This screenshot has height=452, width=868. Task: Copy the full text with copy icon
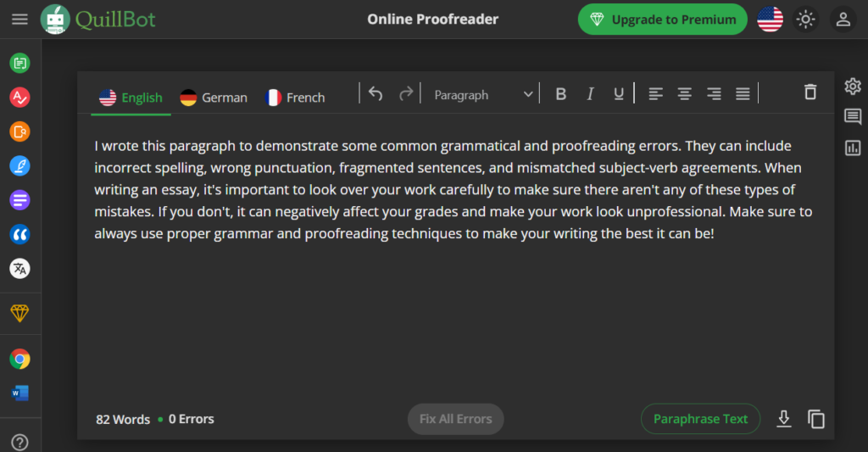click(x=816, y=419)
